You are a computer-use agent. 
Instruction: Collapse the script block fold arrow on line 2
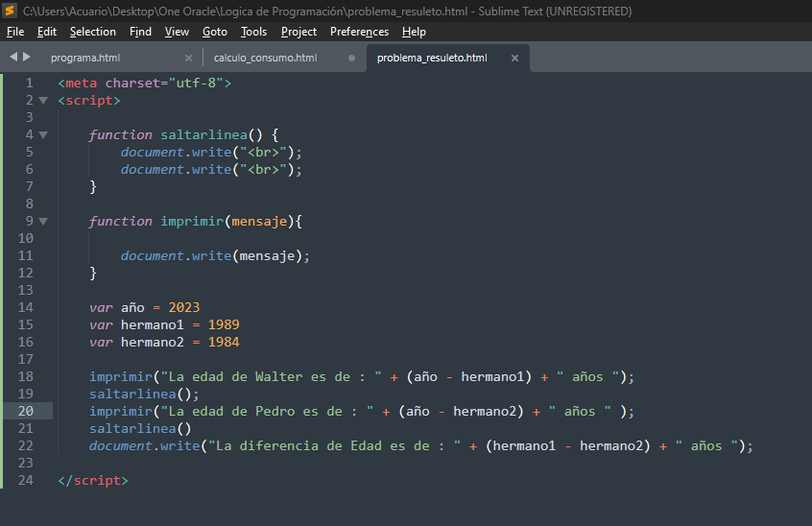pos(43,101)
